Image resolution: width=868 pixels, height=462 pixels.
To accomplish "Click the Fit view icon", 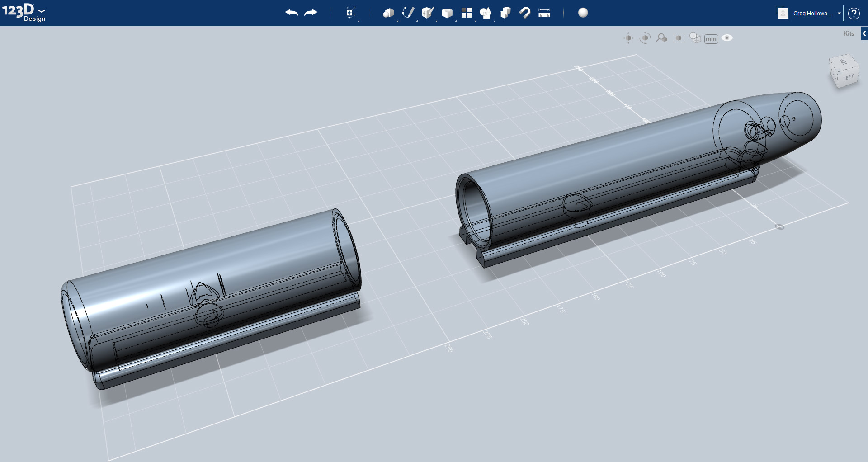I will [x=679, y=38].
